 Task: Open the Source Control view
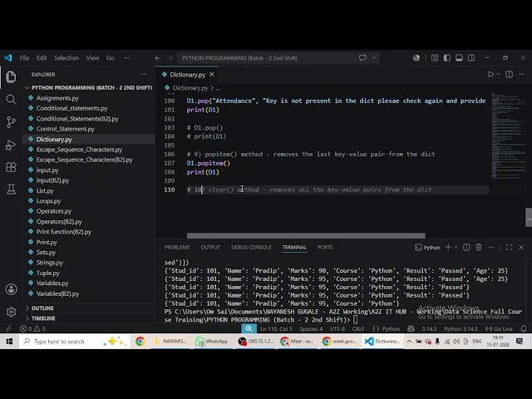click(11, 122)
